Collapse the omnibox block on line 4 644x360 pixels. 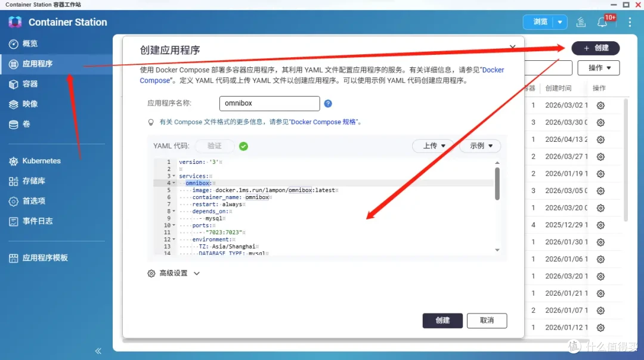click(x=174, y=183)
